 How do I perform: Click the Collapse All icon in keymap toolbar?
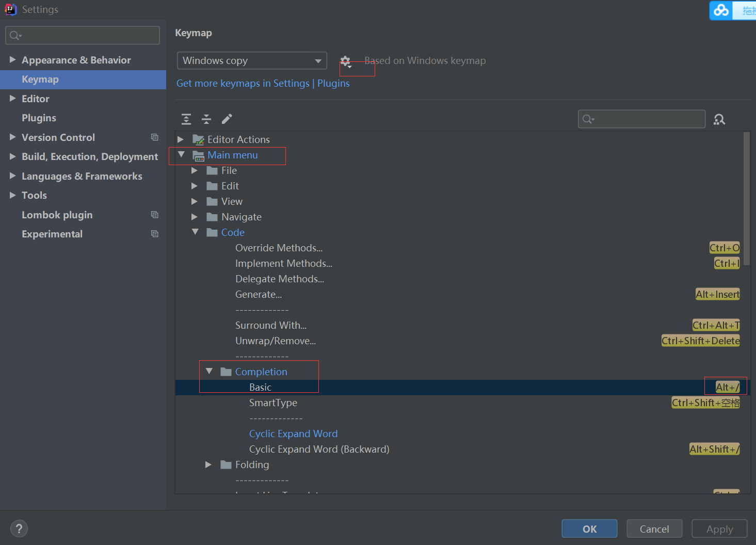pos(206,119)
